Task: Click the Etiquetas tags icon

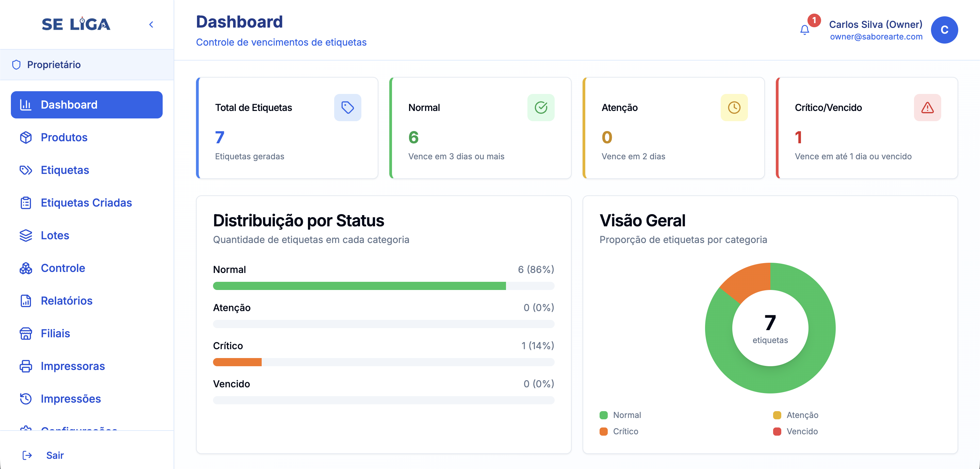Action: pyautogui.click(x=26, y=170)
